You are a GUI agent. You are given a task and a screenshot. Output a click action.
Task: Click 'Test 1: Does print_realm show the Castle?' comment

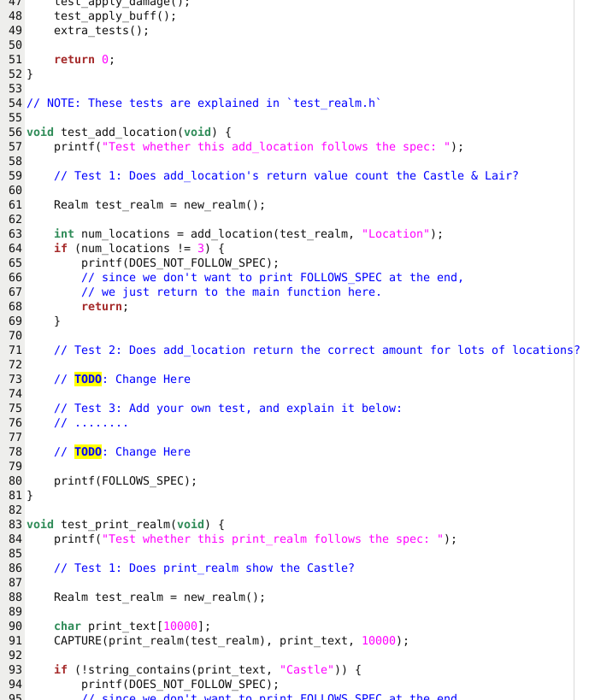(x=204, y=568)
